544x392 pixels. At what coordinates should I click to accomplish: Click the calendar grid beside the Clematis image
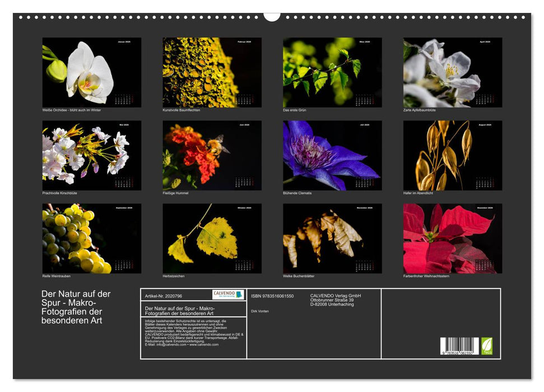(x=363, y=181)
